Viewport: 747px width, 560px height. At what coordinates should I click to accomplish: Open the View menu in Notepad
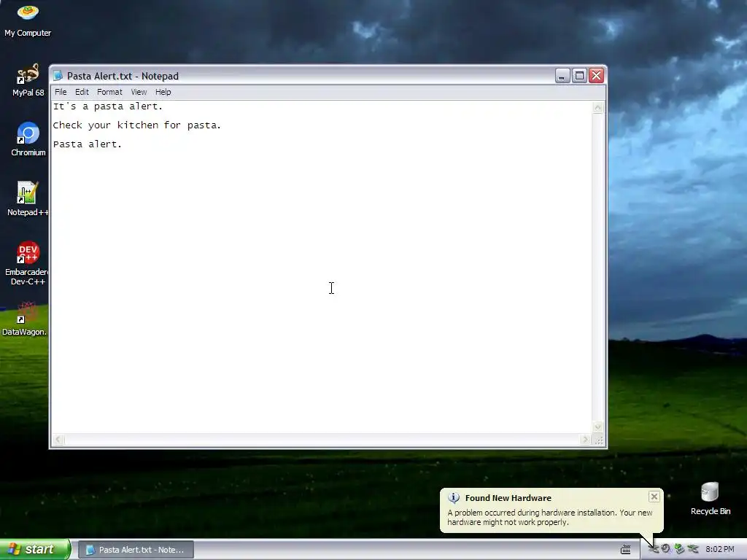(139, 92)
